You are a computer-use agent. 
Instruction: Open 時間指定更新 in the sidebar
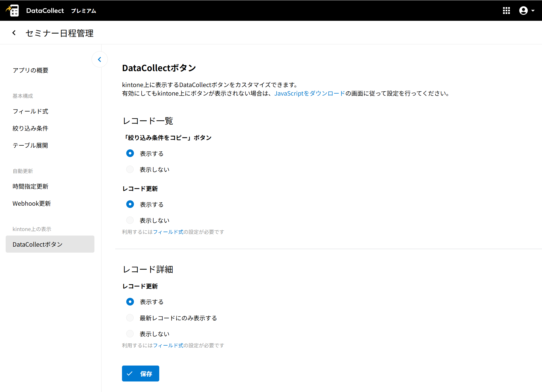click(x=30, y=186)
